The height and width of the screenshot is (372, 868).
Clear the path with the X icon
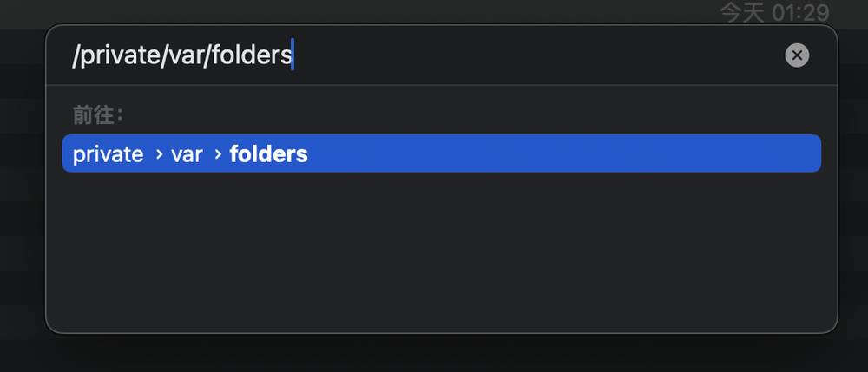coord(797,55)
